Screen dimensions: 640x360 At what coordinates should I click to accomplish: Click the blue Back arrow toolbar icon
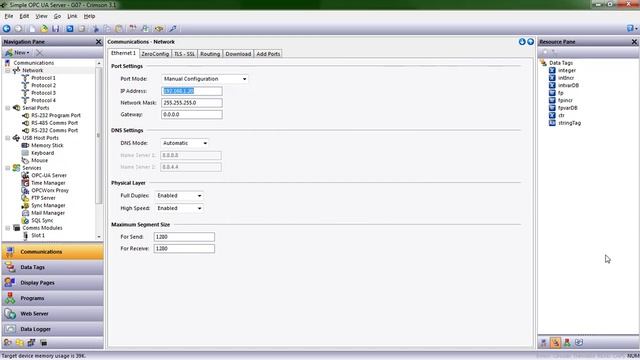[x=7, y=29]
